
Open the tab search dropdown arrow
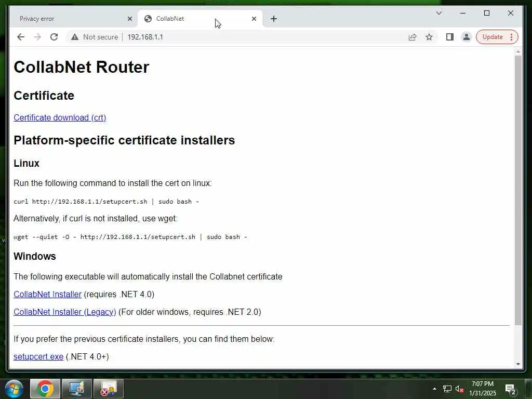tap(438, 13)
